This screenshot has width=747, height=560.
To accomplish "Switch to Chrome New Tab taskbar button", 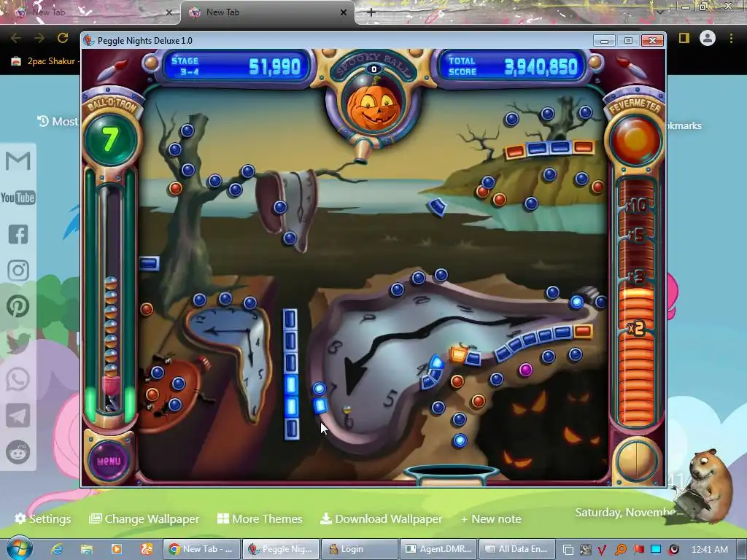I will (x=201, y=549).
